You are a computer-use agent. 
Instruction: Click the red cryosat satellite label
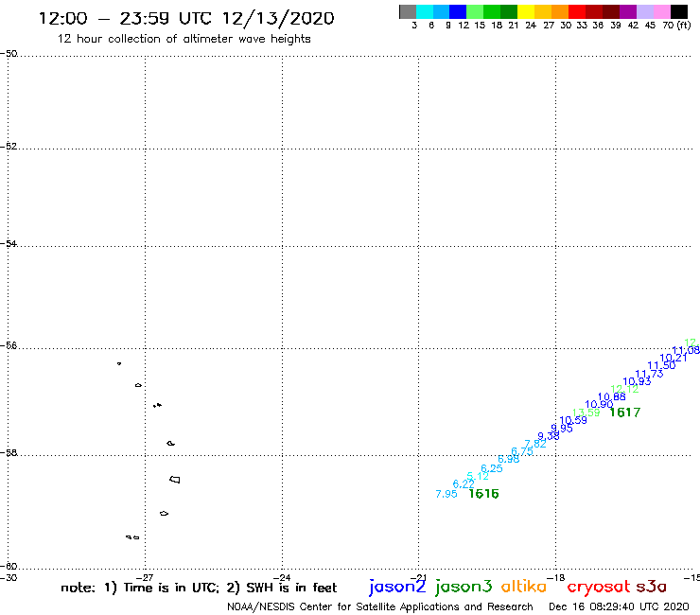click(x=599, y=587)
